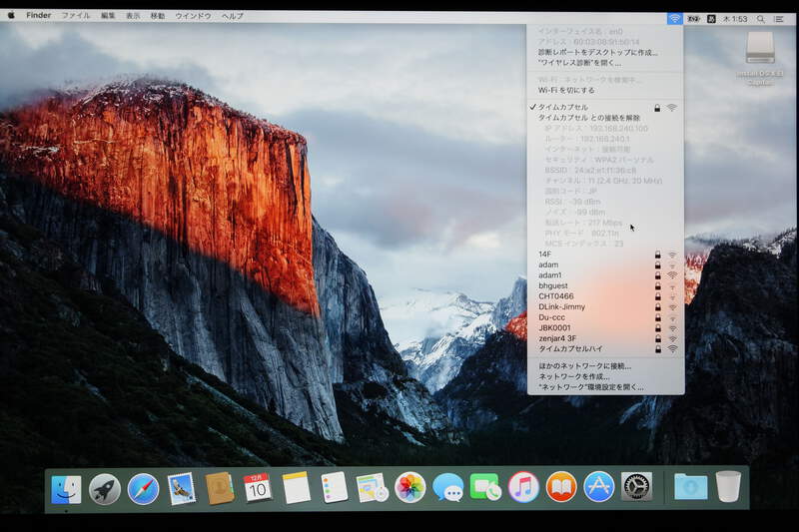Image resolution: width=799 pixels, height=532 pixels.
Task: Open the input source menu in menu bar
Action: click(x=710, y=18)
